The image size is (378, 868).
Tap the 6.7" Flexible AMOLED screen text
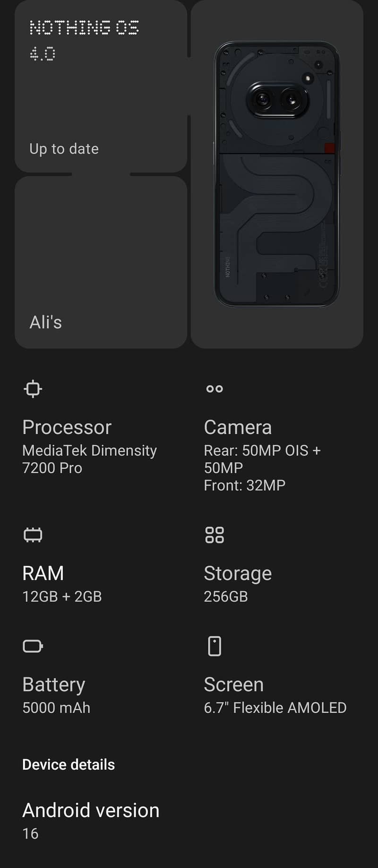click(275, 707)
